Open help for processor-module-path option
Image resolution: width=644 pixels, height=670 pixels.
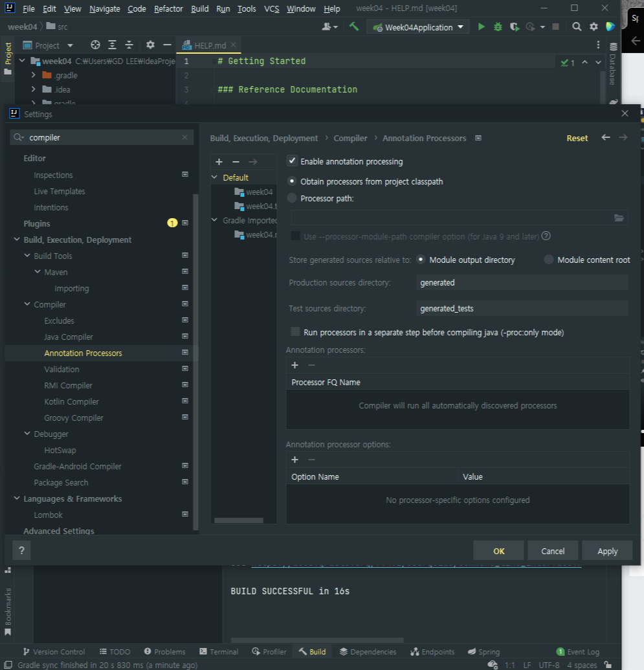pos(546,236)
